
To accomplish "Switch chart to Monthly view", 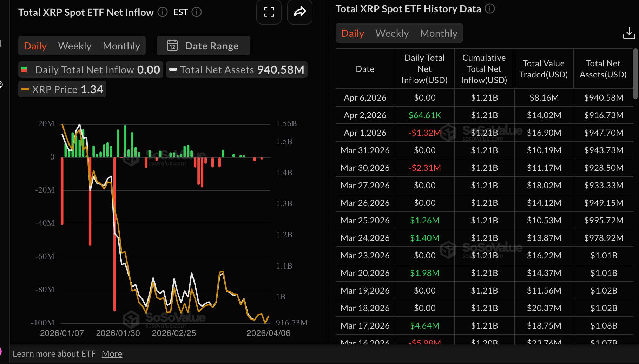I will (x=121, y=46).
